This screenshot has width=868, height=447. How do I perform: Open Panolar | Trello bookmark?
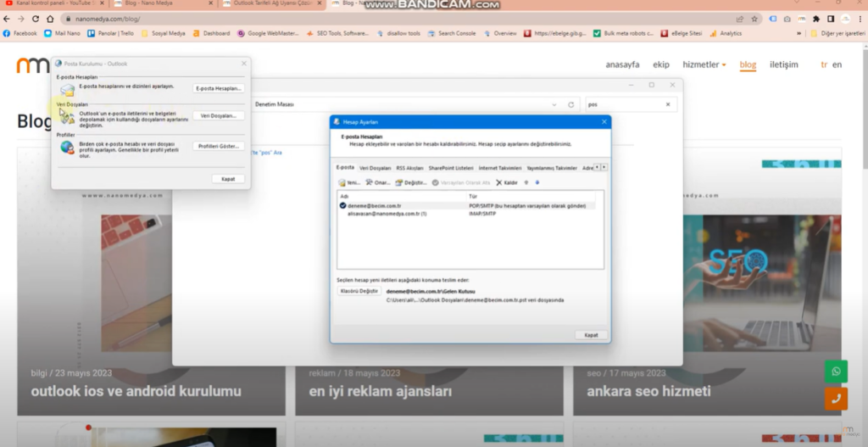[111, 33]
